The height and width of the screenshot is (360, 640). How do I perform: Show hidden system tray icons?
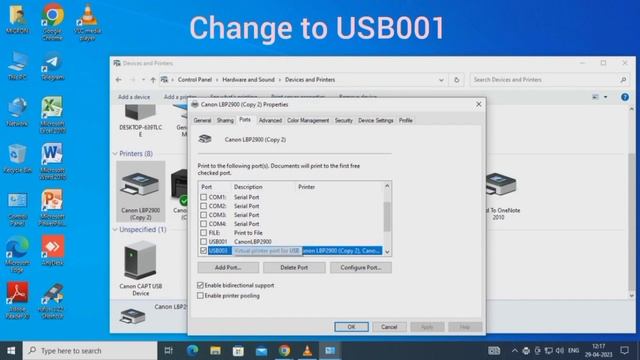(514, 351)
